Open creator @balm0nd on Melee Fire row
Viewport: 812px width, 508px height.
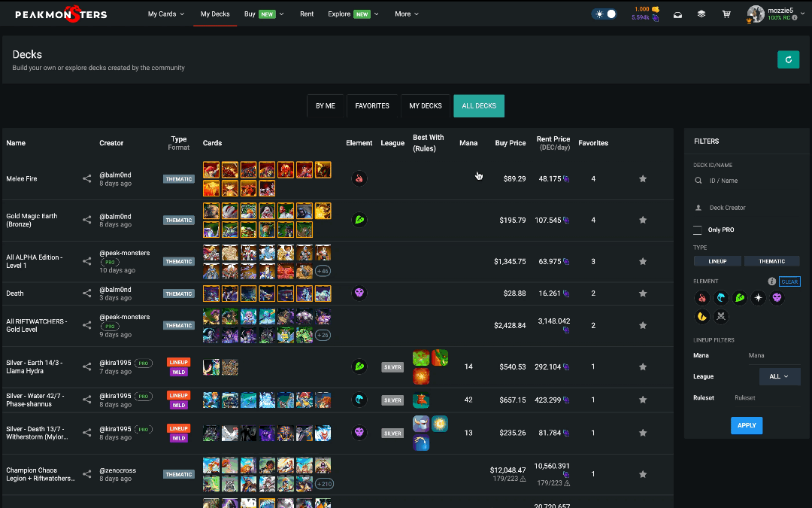pyautogui.click(x=115, y=175)
